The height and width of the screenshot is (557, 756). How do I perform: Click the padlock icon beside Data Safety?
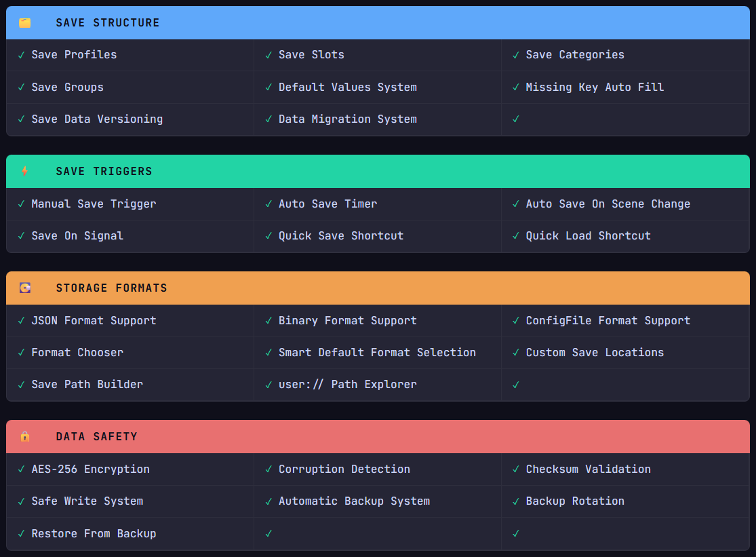(x=25, y=437)
